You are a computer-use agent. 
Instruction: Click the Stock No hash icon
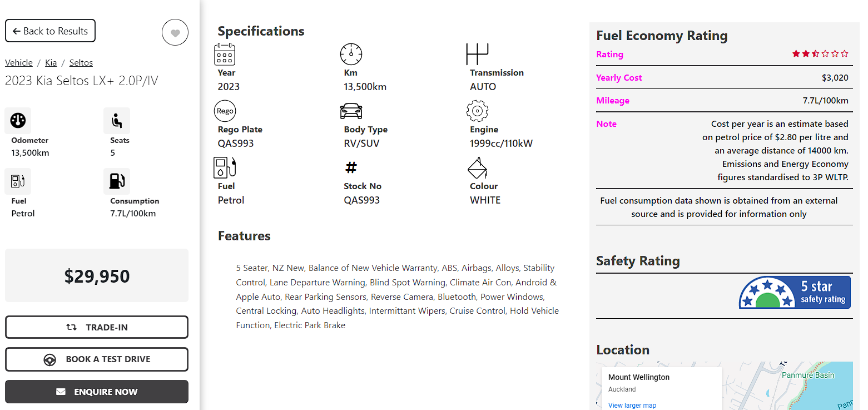tap(351, 167)
